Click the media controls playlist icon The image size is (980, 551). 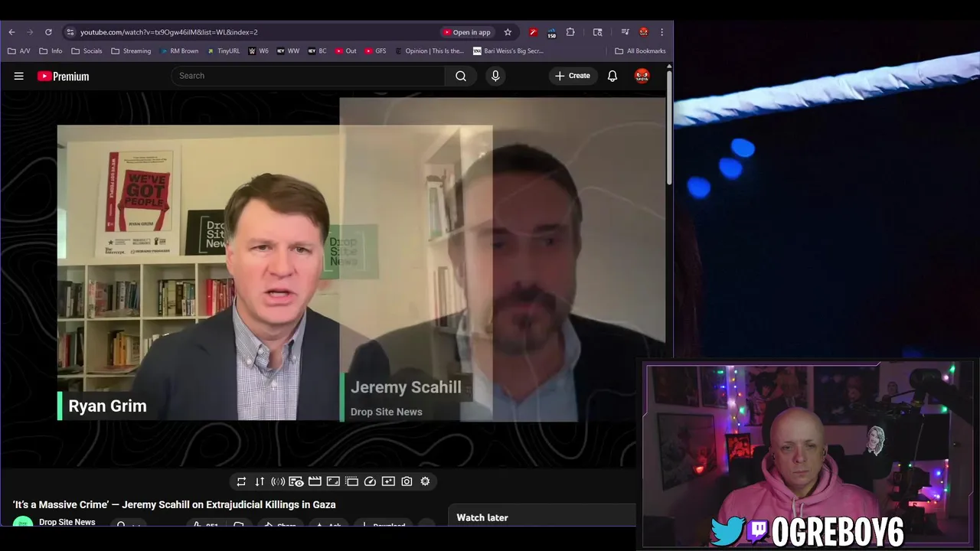(625, 32)
